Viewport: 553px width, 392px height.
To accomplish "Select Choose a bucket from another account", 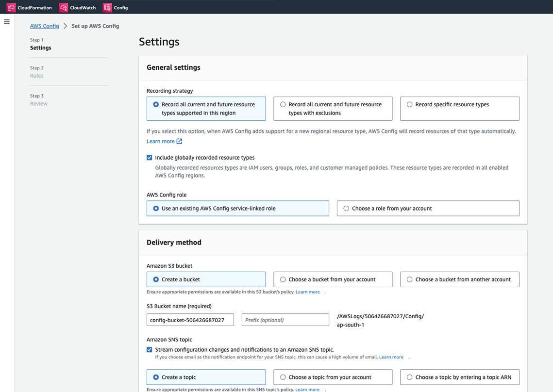I will coord(460,279).
